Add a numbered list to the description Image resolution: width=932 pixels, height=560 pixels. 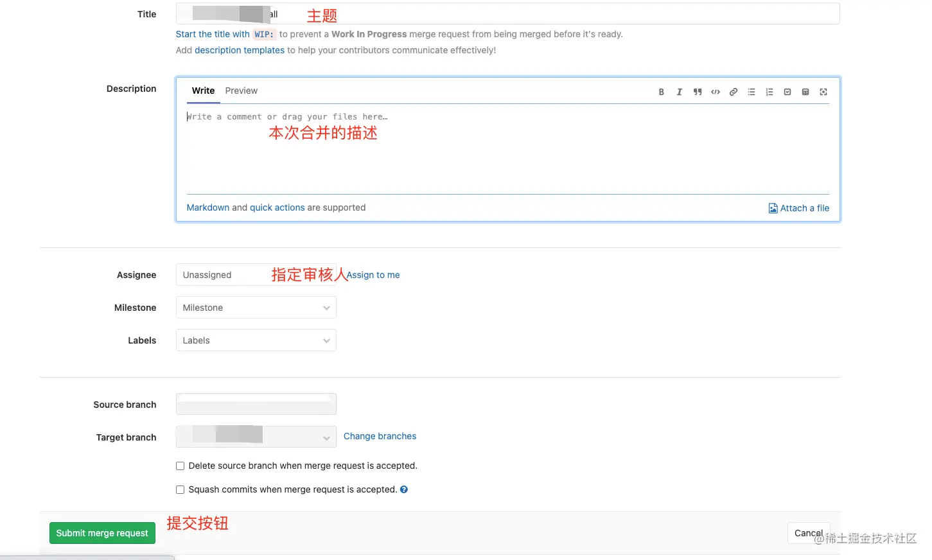[769, 92]
